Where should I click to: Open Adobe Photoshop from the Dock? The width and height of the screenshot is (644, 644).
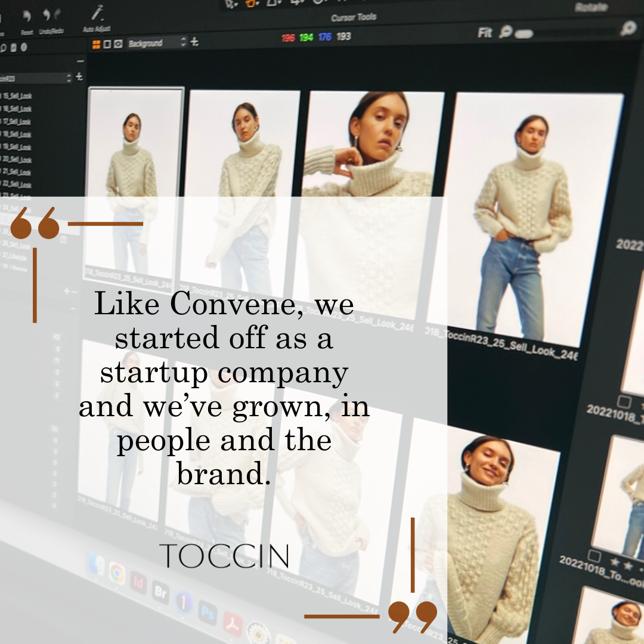208,613
